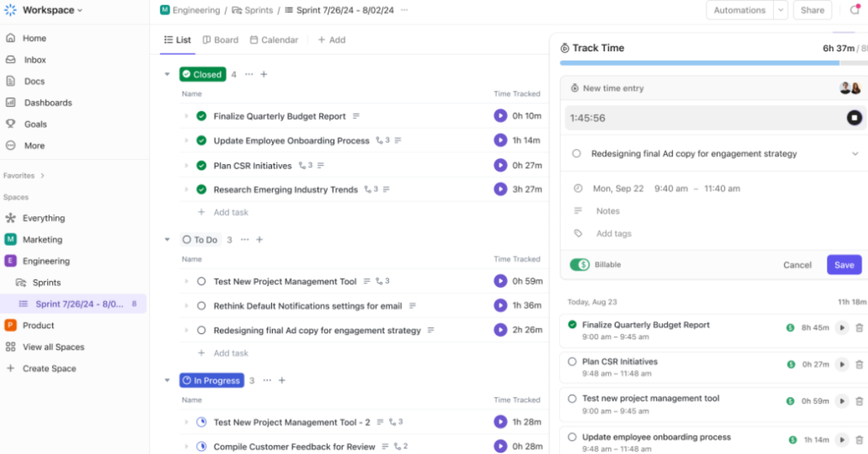The height and width of the screenshot is (454, 868).
Task: Click the tracked time progress bar
Action: pyautogui.click(x=713, y=63)
